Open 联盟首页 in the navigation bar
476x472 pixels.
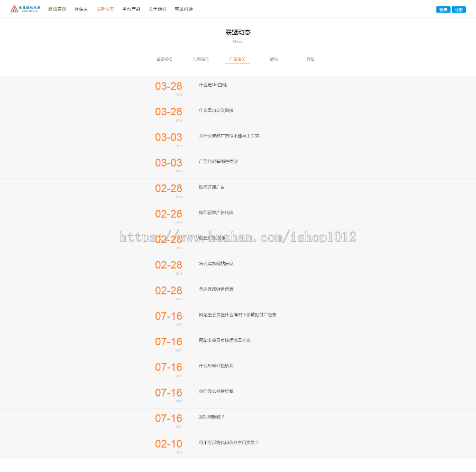pyautogui.click(x=57, y=9)
